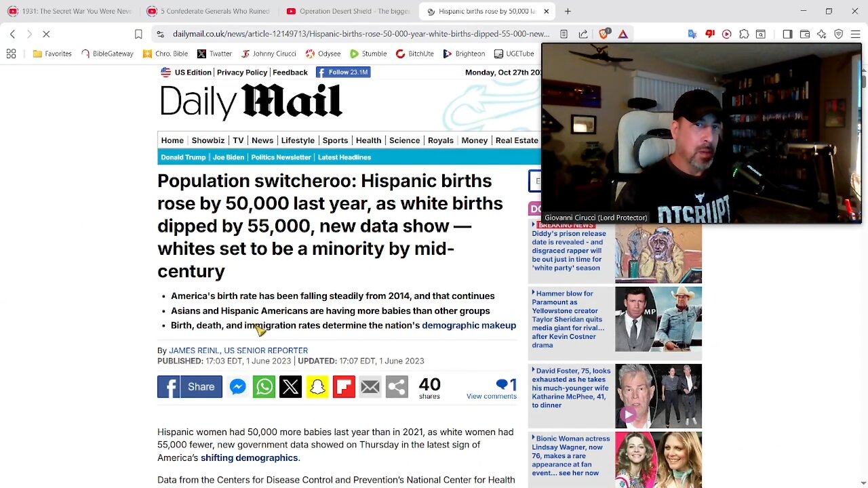Close the Hispanic births tab
Image resolution: width=868 pixels, height=488 pixels.
coord(547,11)
